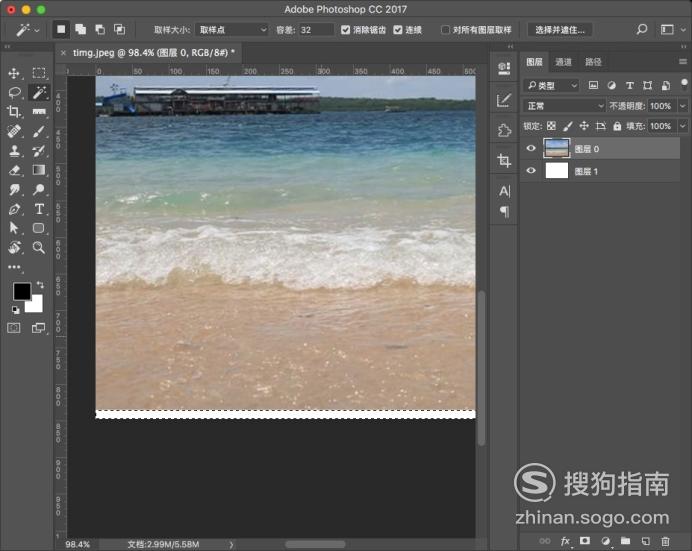692x551 pixels.
Task: Select the Pen tool
Action: point(14,209)
